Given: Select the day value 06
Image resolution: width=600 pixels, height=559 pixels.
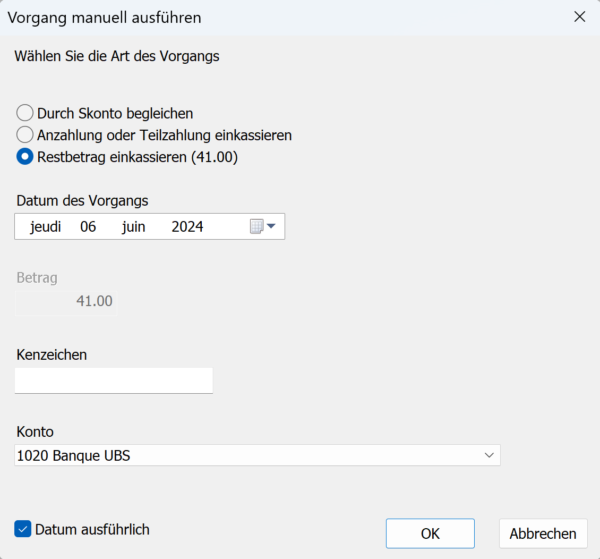Looking at the screenshot, I should [x=88, y=227].
